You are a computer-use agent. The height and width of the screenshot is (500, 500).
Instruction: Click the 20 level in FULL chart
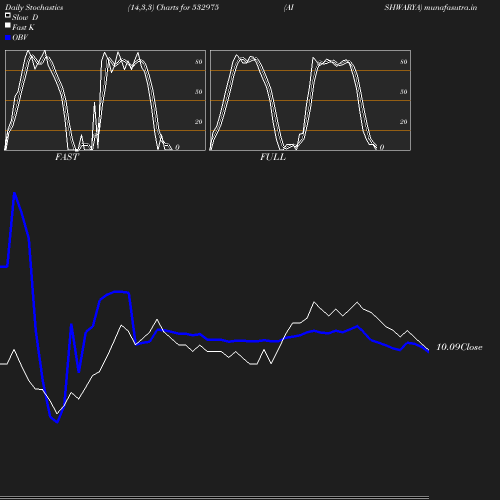pos(404,122)
